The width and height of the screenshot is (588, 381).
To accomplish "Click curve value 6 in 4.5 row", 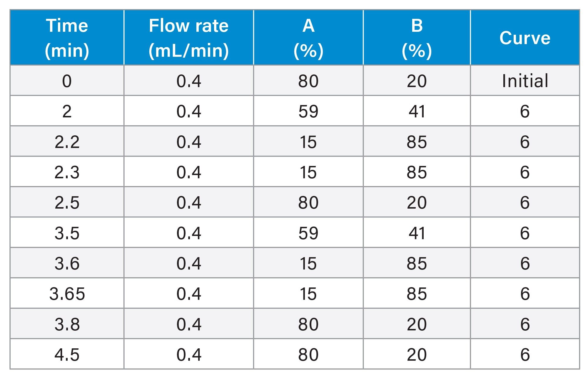I will (525, 354).
